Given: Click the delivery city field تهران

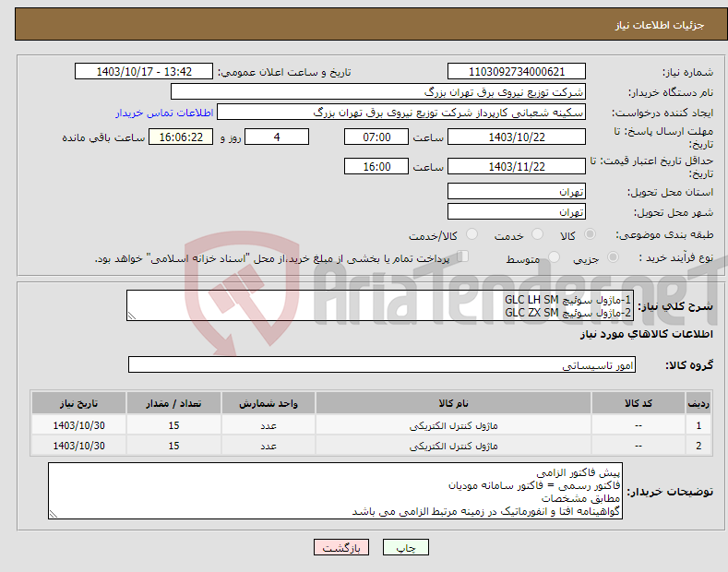Looking at the screenshot, I should coord(517,211).
